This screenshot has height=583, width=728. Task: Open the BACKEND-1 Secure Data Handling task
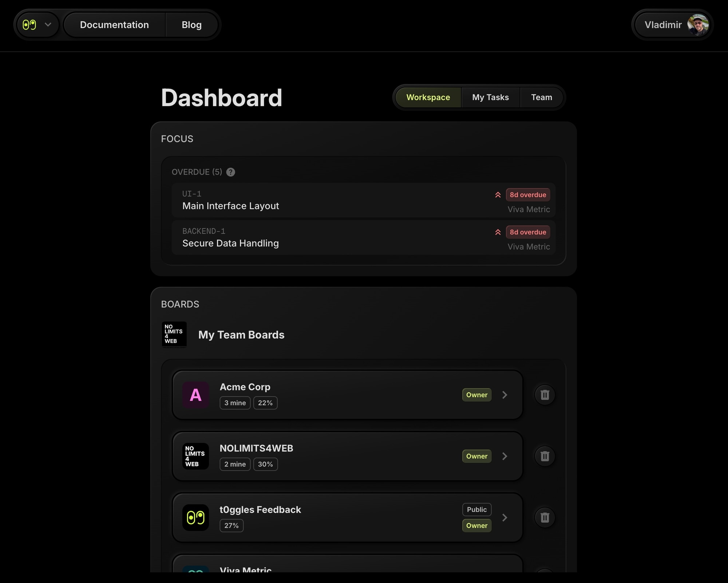point(363,237)
